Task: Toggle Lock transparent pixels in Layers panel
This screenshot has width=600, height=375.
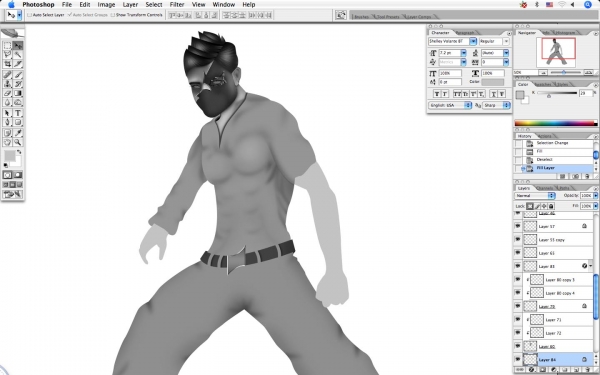Action: tap(530, 206)
